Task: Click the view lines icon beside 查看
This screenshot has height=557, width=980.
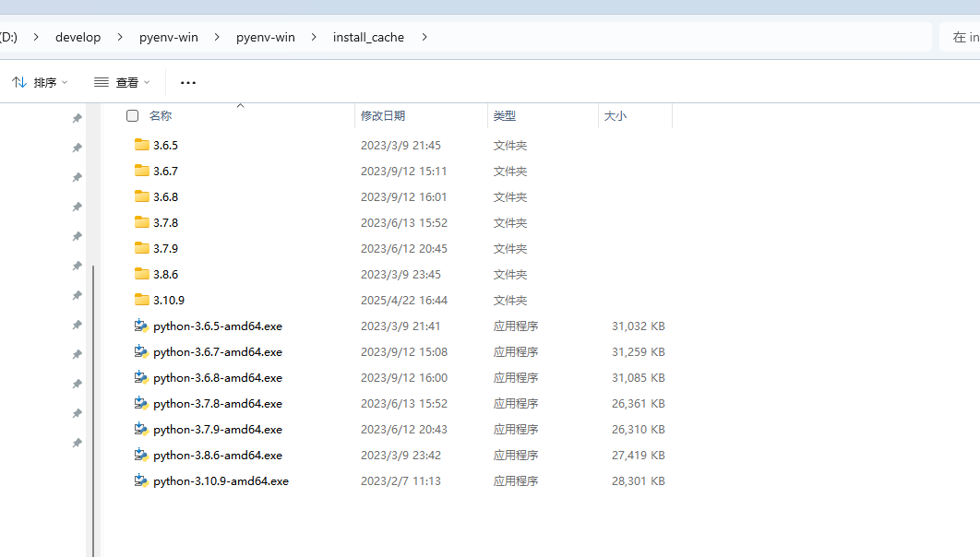Action: point(102,82)
